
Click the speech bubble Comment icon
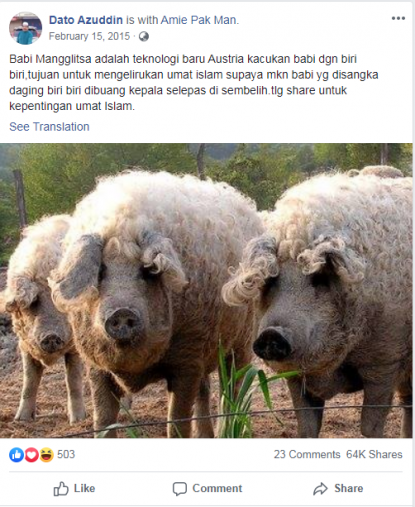180,489
